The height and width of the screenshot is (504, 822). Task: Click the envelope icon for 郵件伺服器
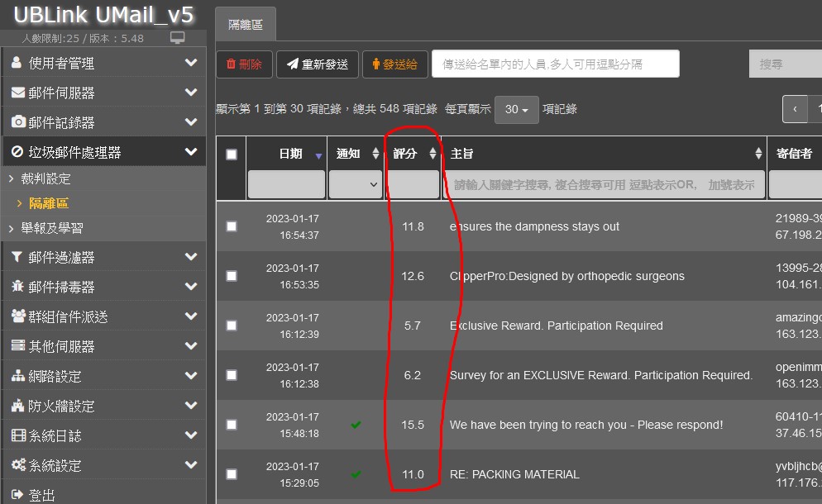(x=17, y=93)
